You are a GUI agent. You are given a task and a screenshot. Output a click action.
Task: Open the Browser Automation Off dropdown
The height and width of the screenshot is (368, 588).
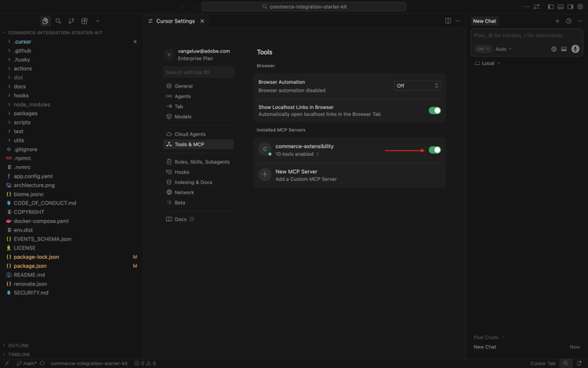point(417,85)
